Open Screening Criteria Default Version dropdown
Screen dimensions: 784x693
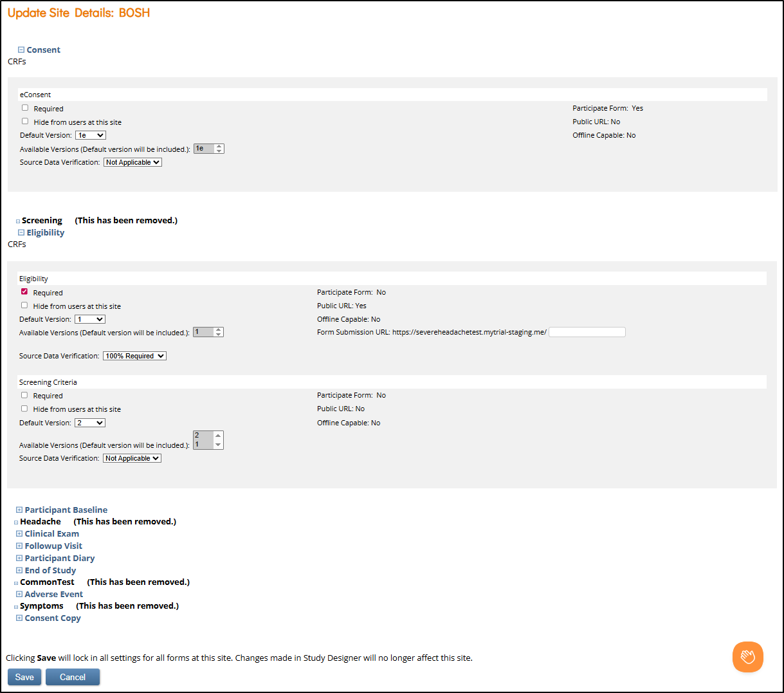[x=90, y=423]
